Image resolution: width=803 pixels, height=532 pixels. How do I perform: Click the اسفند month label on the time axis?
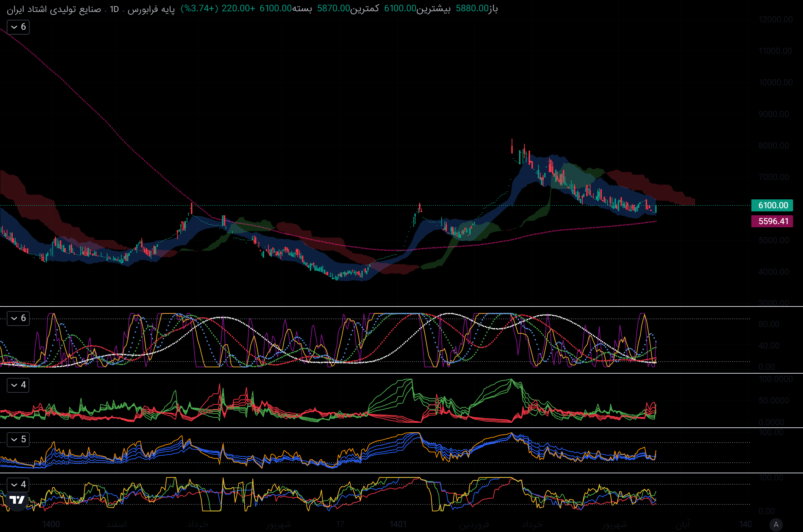(x=116, y=524)
